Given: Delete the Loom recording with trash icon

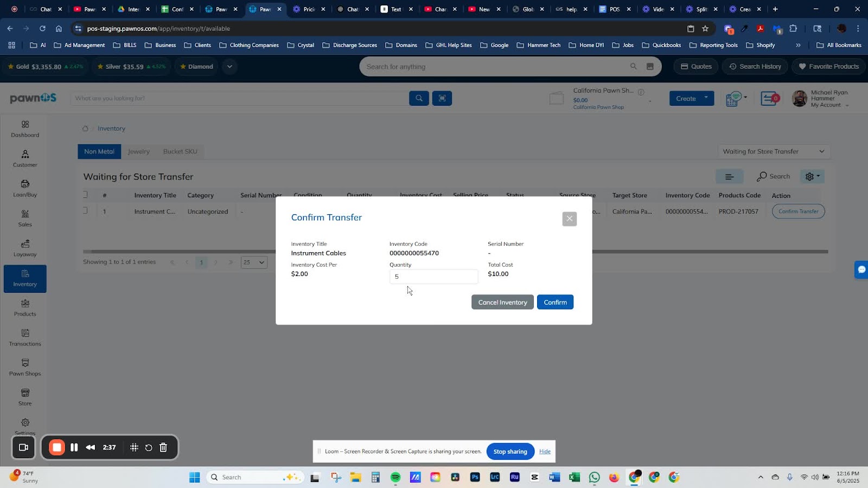Looking at the screenshot, I should point(163,447).
